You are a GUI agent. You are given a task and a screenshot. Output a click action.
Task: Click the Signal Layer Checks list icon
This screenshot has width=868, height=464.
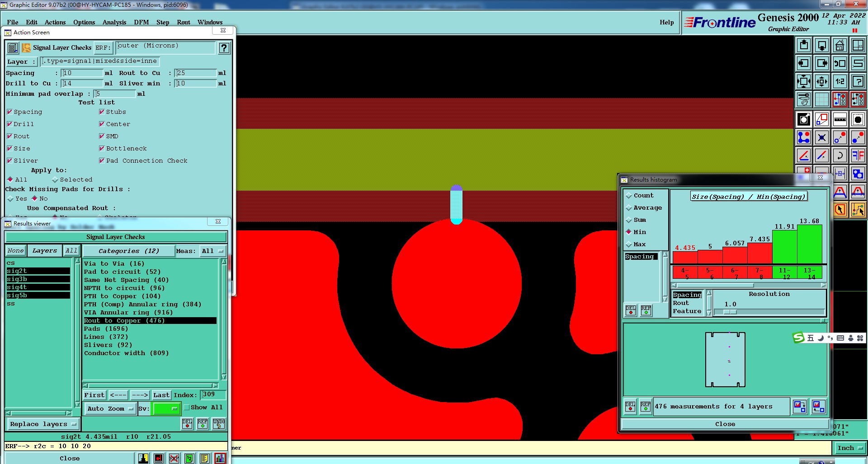click(13, 47)
